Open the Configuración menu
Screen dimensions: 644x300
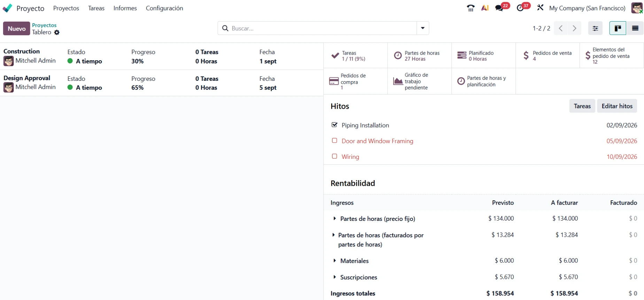(164, 8)
